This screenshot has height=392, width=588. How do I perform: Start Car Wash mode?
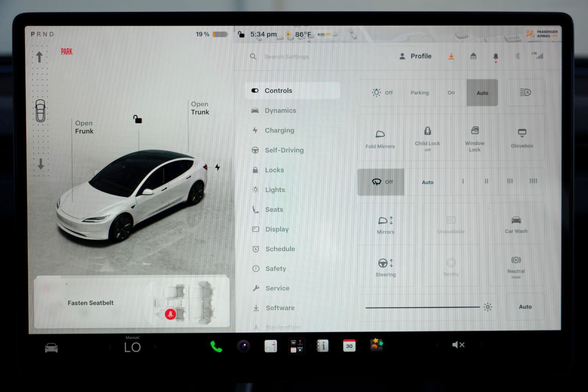[516, 224]
